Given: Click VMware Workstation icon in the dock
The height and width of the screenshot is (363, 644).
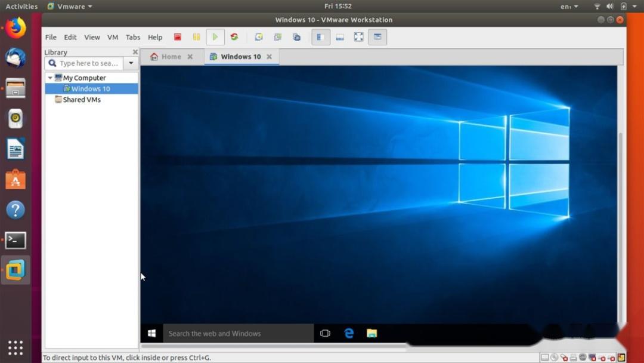Looking at the screenshot, I should pos(16,270).
